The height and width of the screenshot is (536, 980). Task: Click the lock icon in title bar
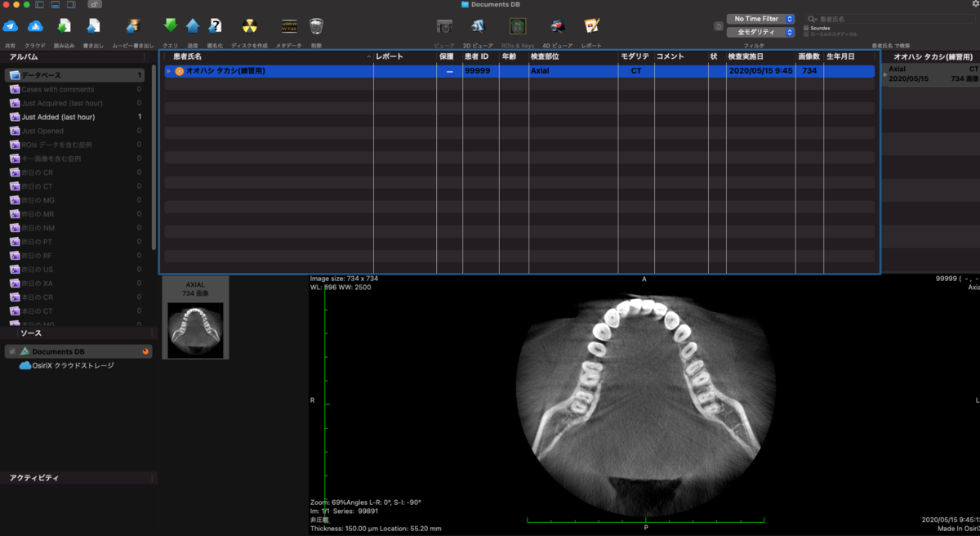(x=94, y=5)
